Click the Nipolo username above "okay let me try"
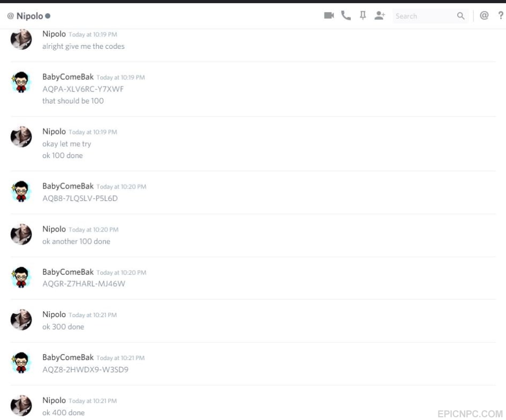The image size is (506, 420). [54, 131]
